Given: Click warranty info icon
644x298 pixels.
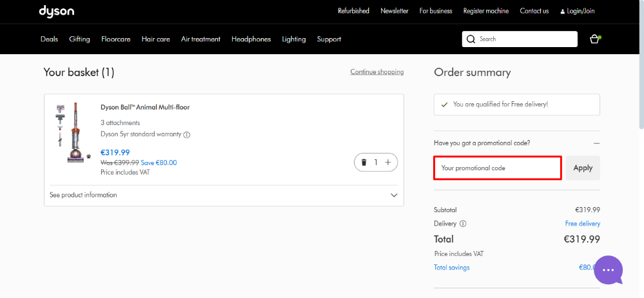Looking at the screenshot, I should click(187, 135).
